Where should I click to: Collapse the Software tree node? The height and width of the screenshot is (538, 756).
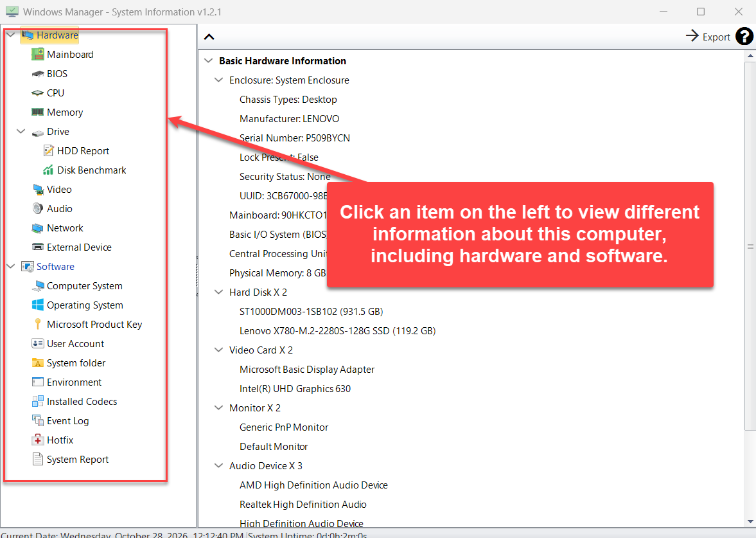11,266
